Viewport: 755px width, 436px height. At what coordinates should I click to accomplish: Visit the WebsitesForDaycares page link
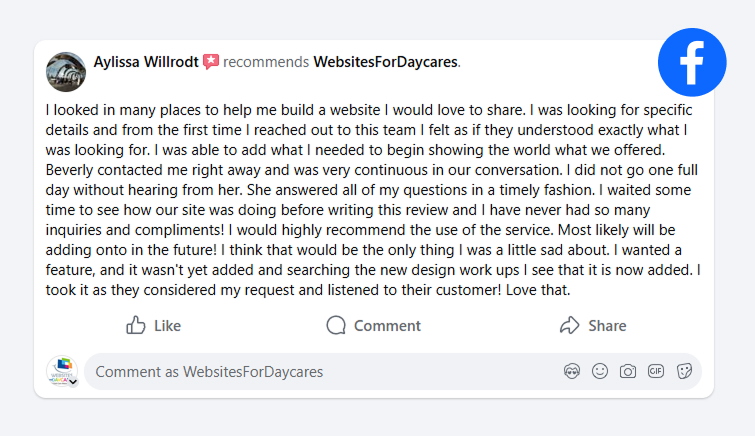point(385,62)
